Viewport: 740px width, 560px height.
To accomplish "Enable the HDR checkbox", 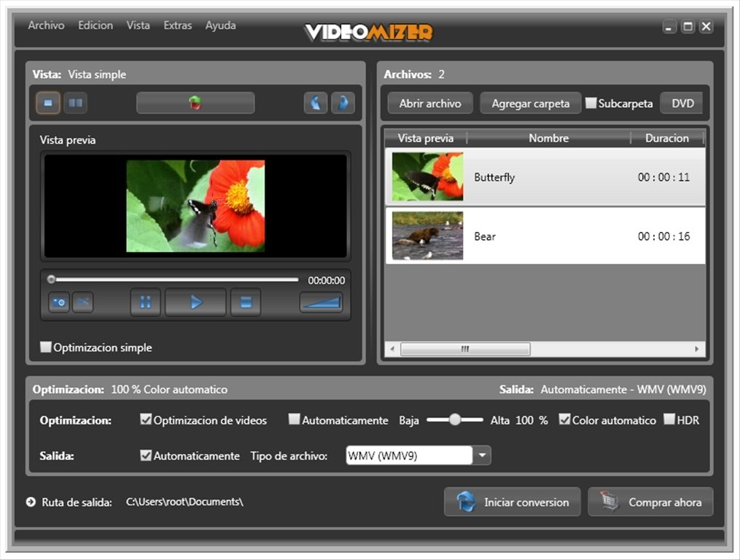I will point(669,419).
